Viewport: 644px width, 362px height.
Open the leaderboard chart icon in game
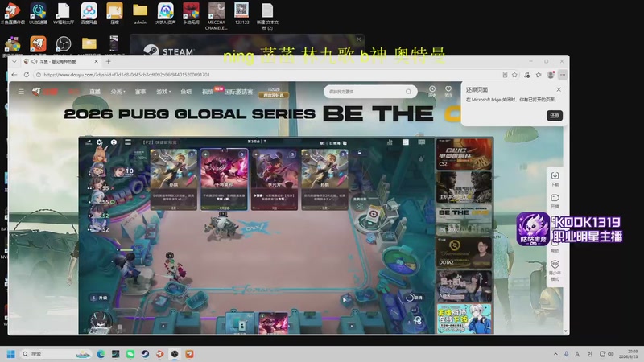[x=390, y=142]
